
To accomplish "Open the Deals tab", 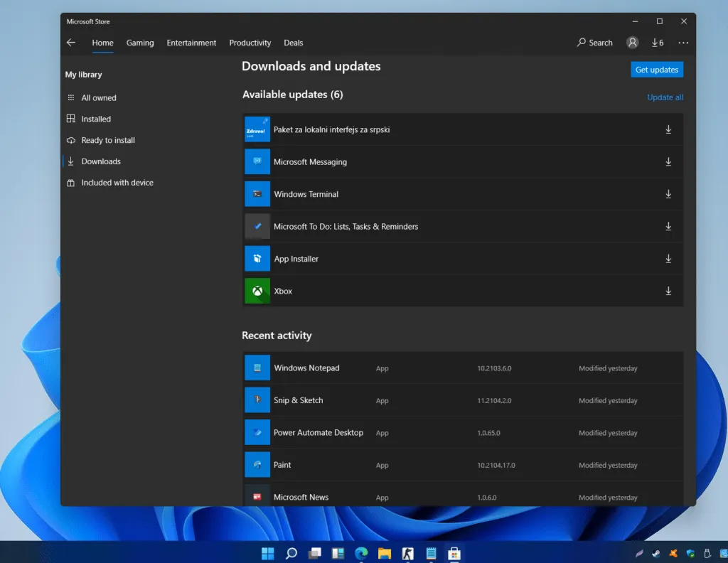I will pyautogui.click(x=294, y=43).
